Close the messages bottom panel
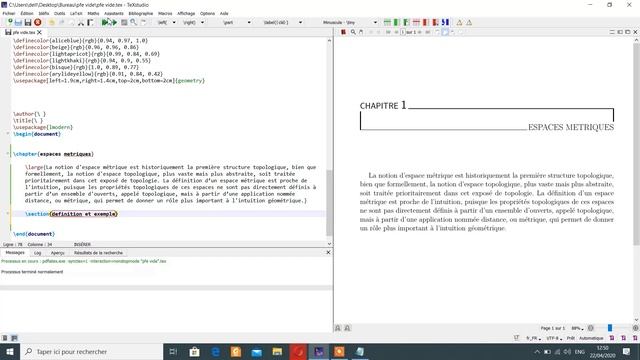This screenshot has height=360, width=640. click(328, 253)
